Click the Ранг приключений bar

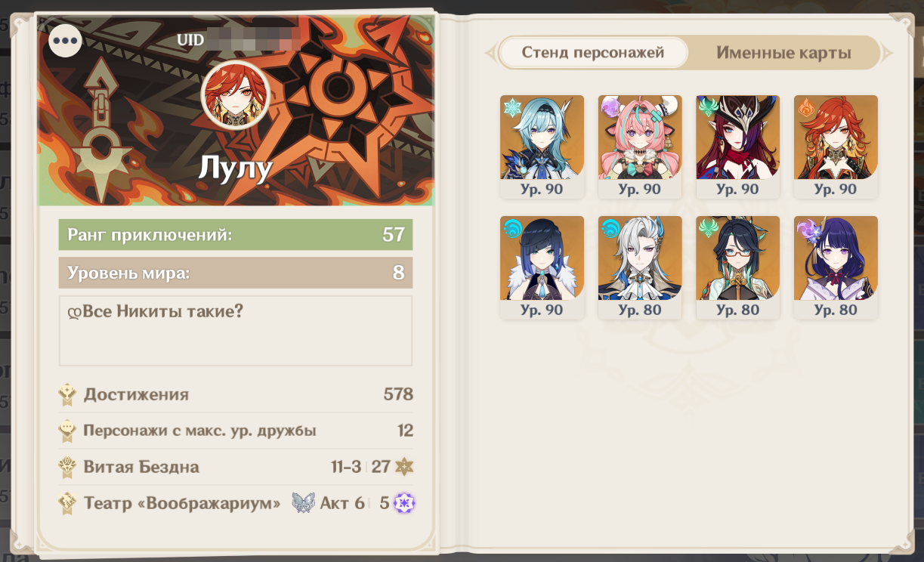236,235
